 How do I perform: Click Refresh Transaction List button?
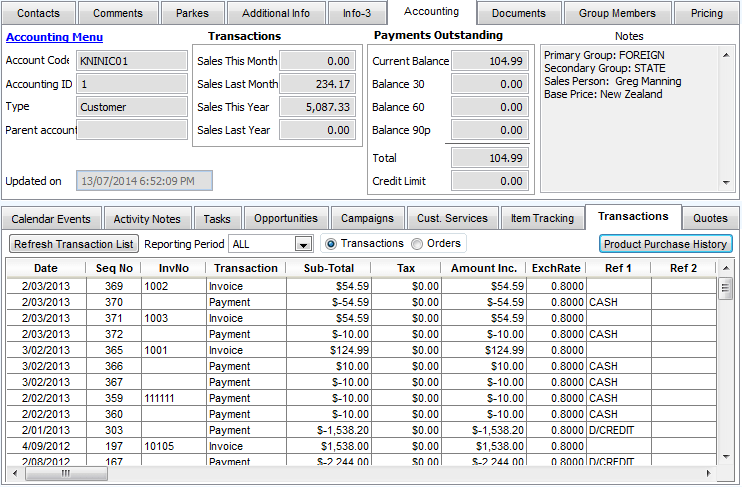coord(74,244)
